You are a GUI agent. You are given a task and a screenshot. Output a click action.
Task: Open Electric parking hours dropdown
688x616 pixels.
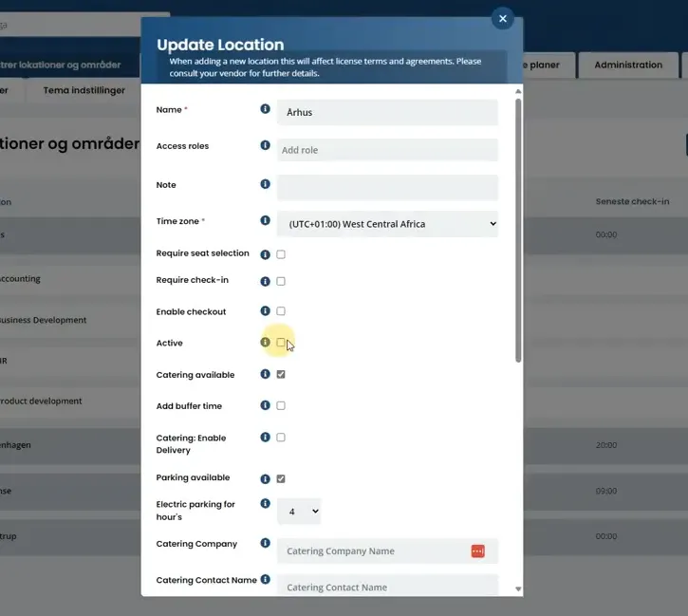point(299,512)
